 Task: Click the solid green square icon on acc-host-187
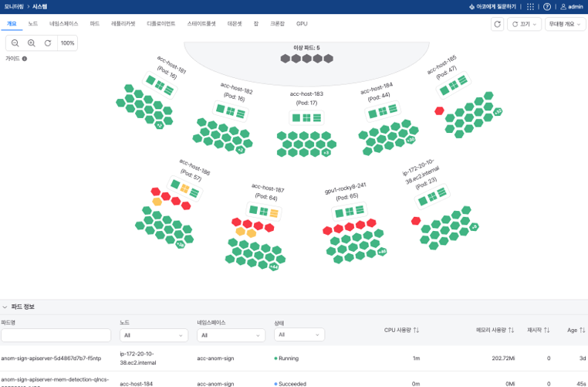254,209
